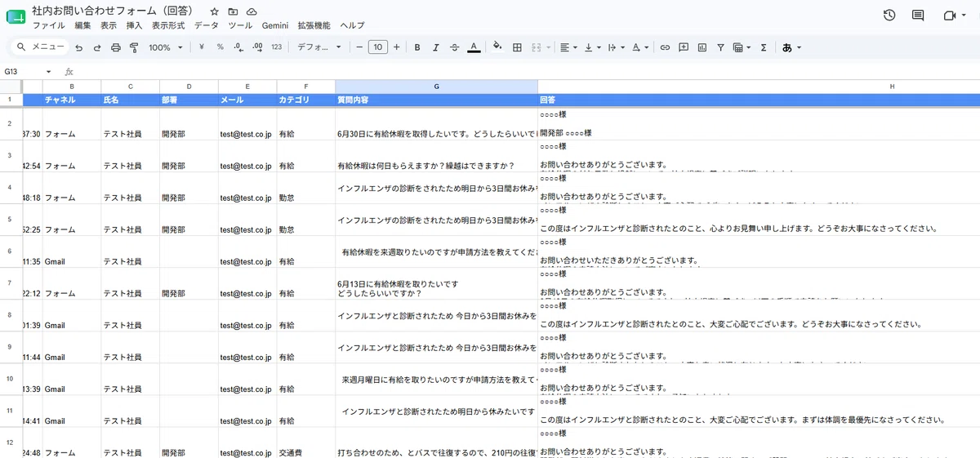The image size is (980, 458).
Task: Click the document title 社内お問い合わせフォーム
Action: 112,11
